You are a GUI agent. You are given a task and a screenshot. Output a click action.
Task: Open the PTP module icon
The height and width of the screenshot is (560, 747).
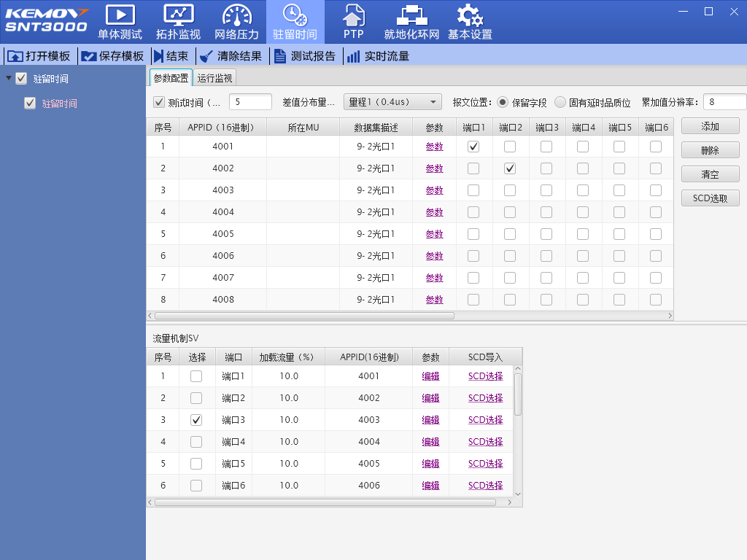click(354, 15)
